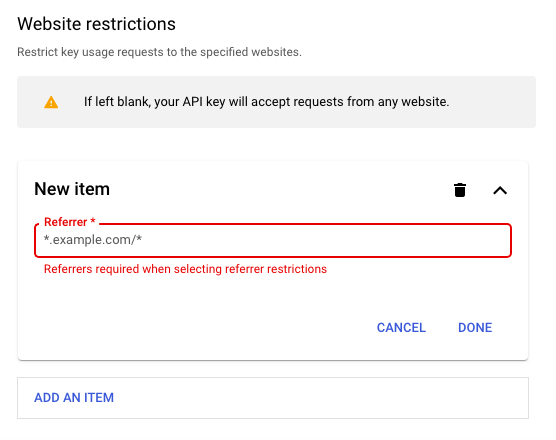The height and width of the screenshot is (440, 556).
Task: Click the red asterisk beside Referrer label
Action: (93, 221)
